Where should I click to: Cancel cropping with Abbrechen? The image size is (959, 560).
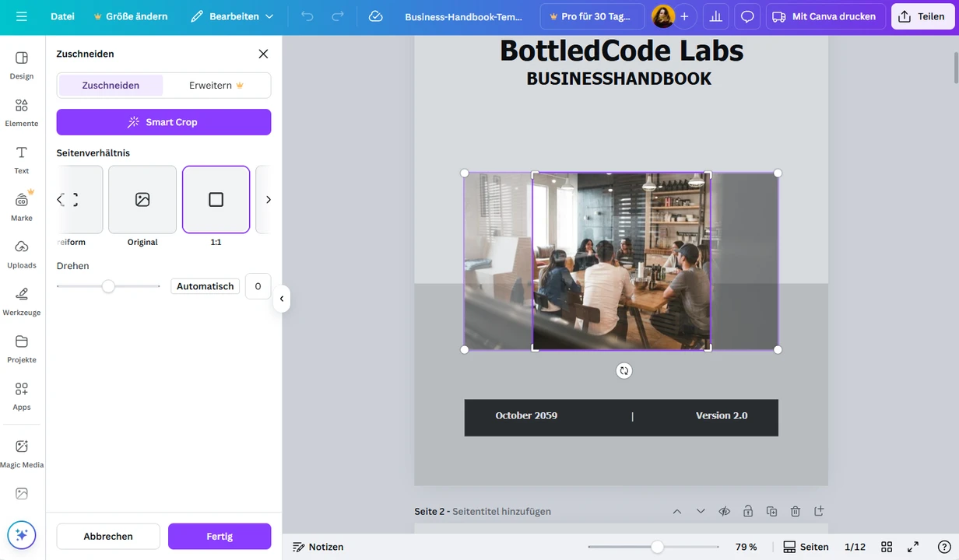coord(108,536)
